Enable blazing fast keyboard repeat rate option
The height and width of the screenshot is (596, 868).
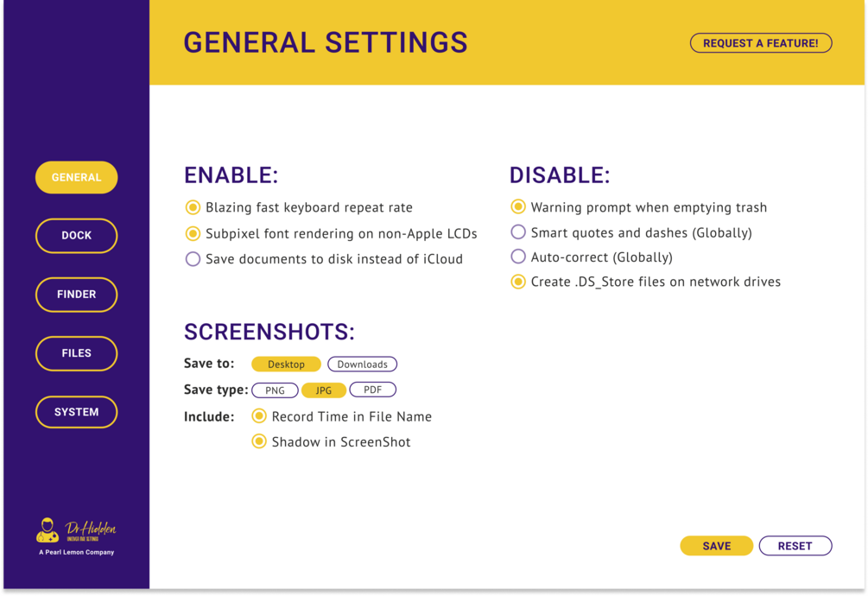(x=193, y=207)
